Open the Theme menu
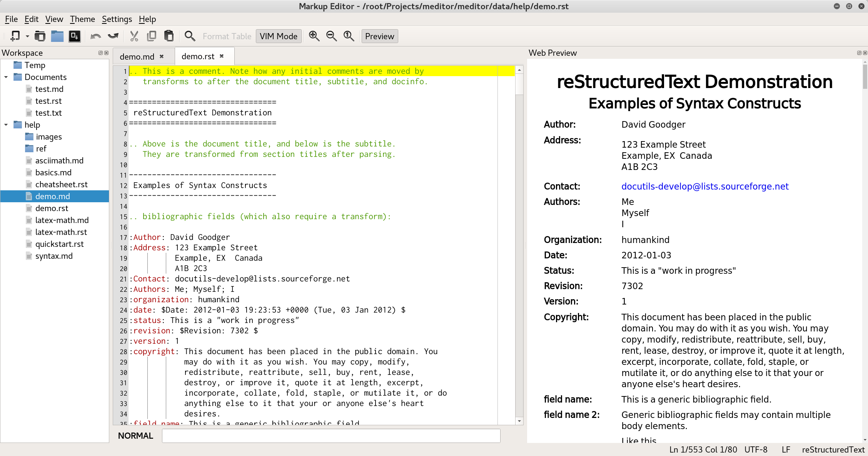Screen dimensions: 868x456 tap(82, 19)
